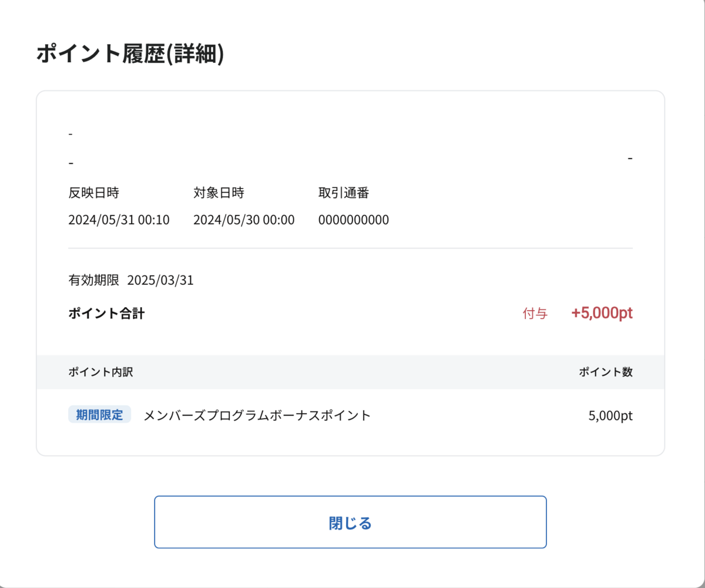Click the red 付与 label

click(535, 314)
